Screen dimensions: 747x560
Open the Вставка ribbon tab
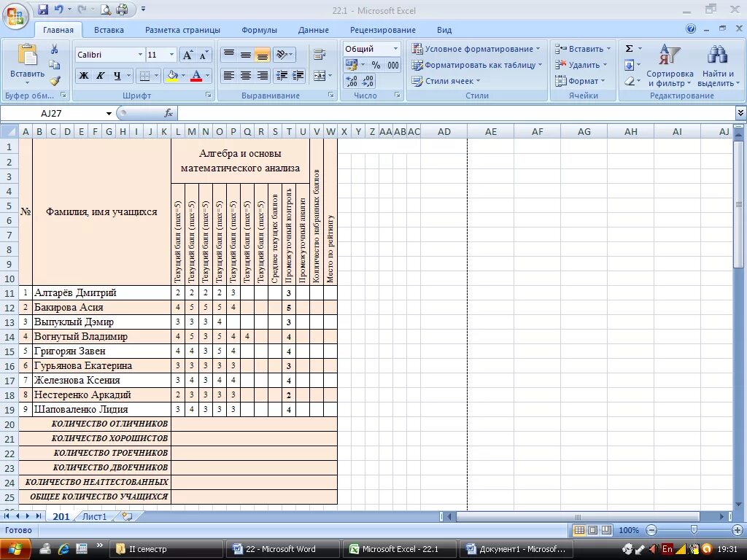(x=109, y=30)
